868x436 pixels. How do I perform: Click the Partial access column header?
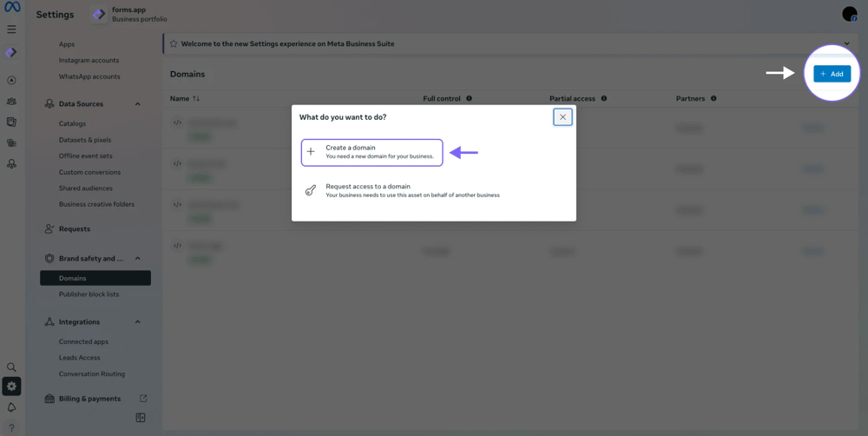(x=572, y=99)
